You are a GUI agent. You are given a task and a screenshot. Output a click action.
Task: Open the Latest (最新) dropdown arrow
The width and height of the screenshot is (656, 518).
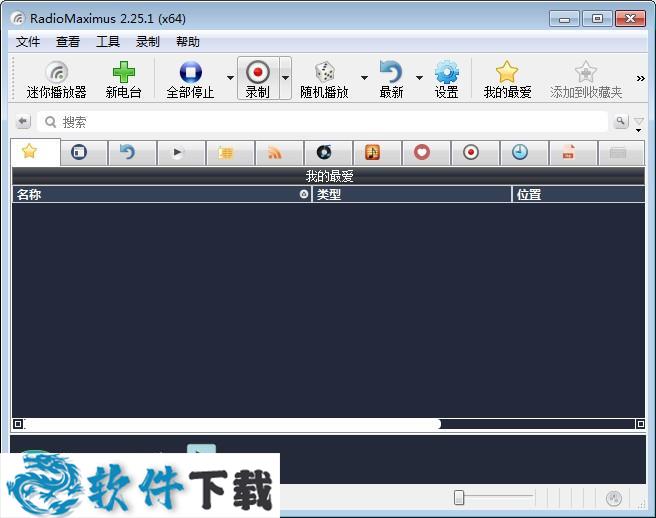[x=419, y=78]
